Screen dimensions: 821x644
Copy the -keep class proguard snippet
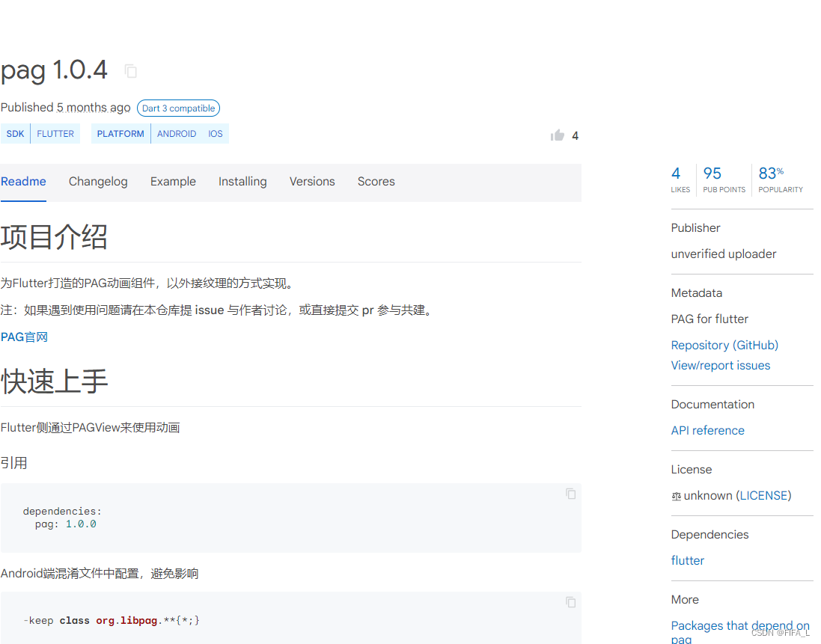coord(571,602)
